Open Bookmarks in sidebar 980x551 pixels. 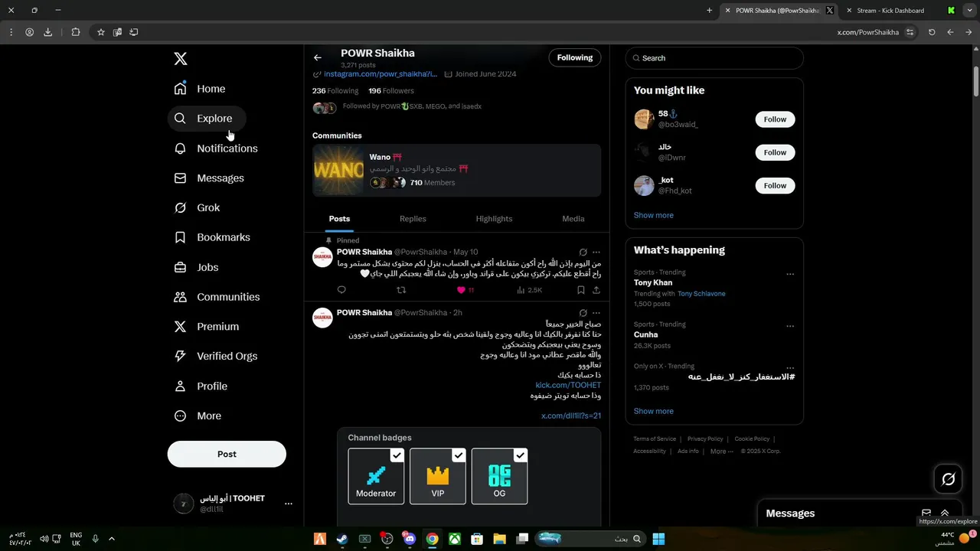click(x=213, y=237)
